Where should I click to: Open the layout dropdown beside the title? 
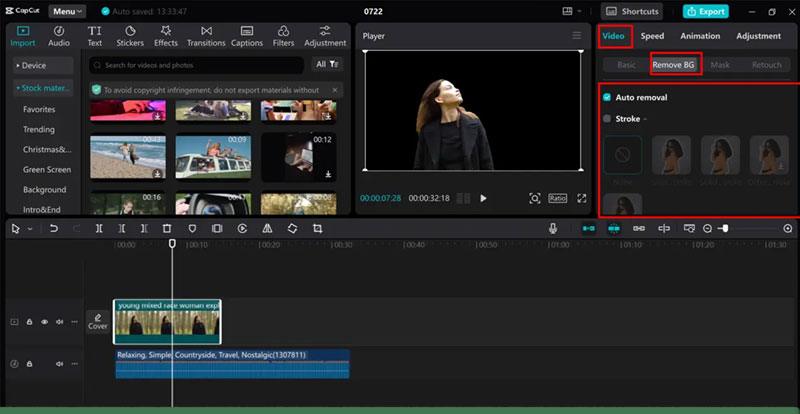coord(571,11)
